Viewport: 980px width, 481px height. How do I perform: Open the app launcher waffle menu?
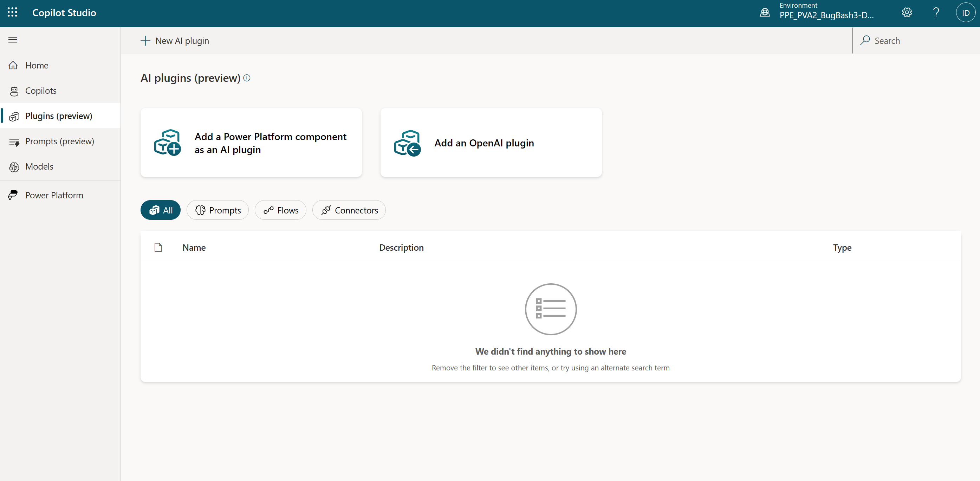point(13,13)
